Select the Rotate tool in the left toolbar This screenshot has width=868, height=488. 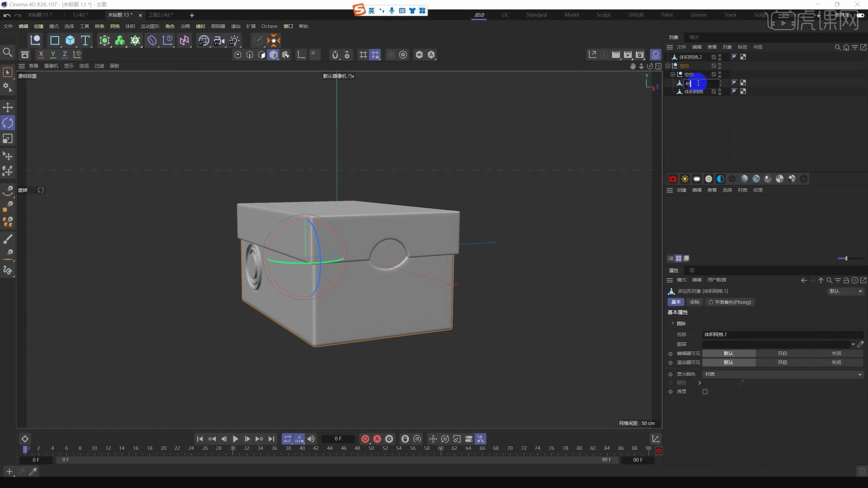click(x=8, y=122)
